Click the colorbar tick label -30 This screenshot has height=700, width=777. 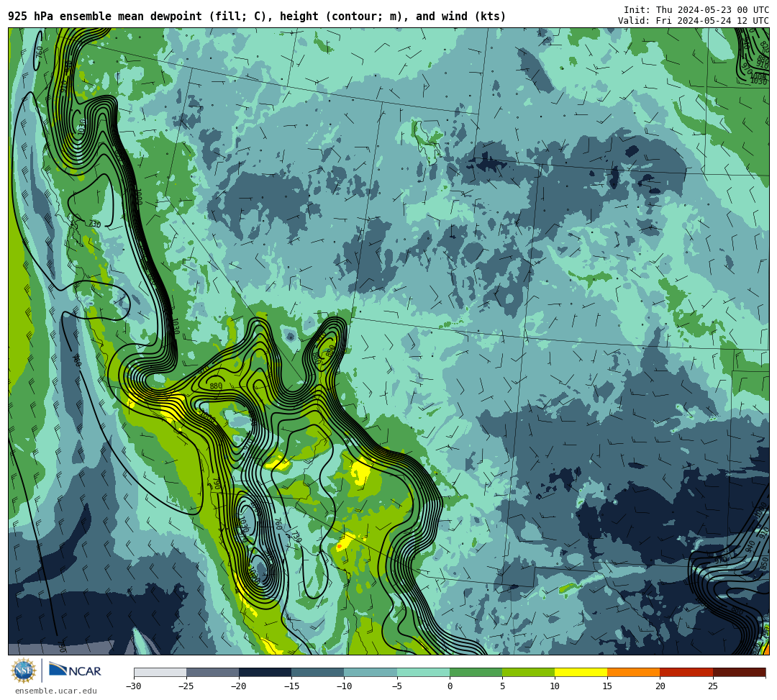point(134,686)
